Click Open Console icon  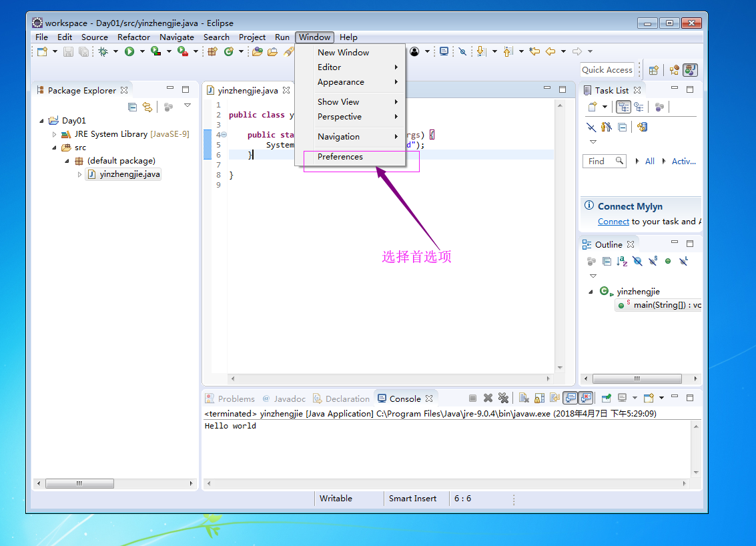tap(649, 398)
